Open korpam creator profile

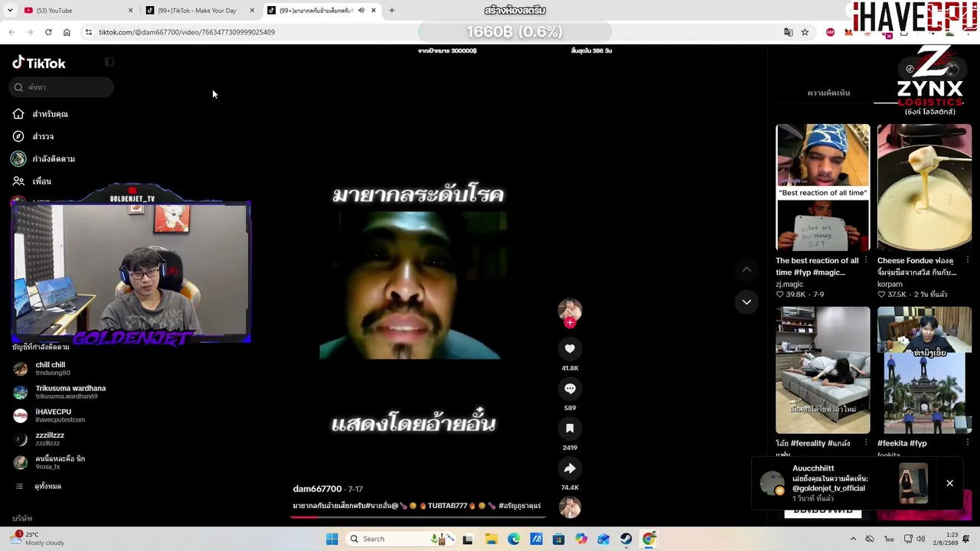pos(890,284)
